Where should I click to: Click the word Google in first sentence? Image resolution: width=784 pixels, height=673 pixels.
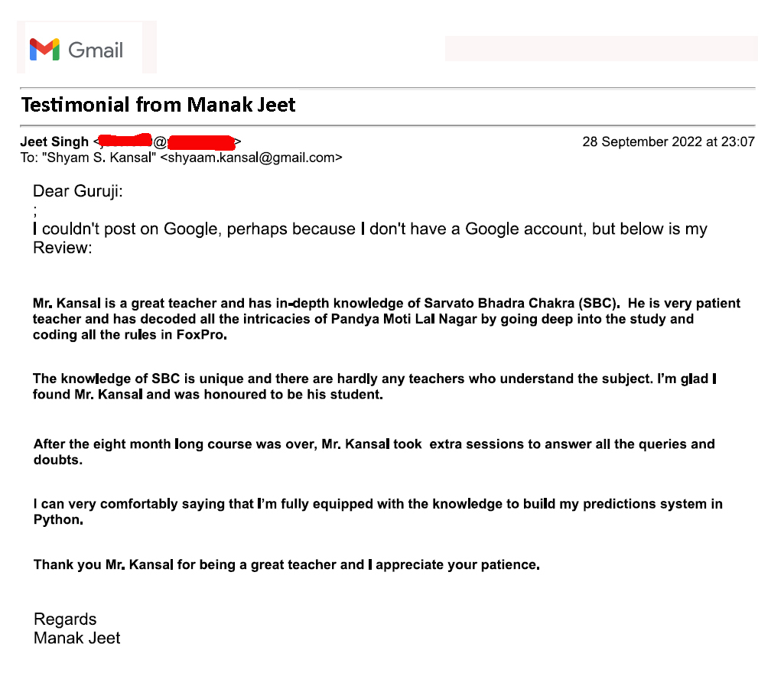point(191,229)
